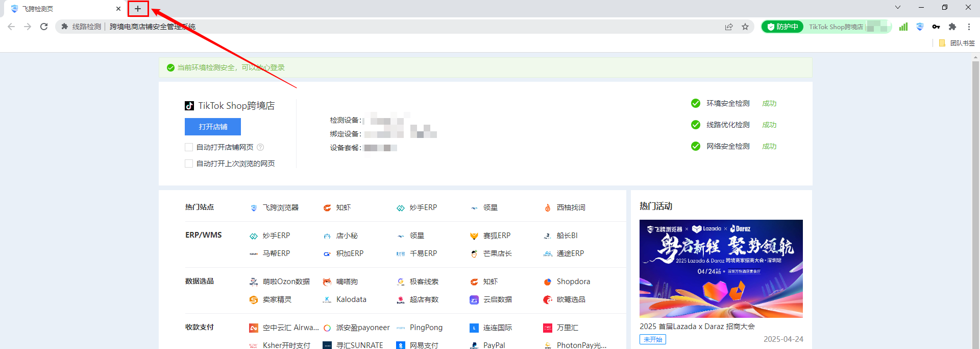Open the 妙手ERP link under ERP/WMS
Screen dimensions: 980x349
[276, 236]
